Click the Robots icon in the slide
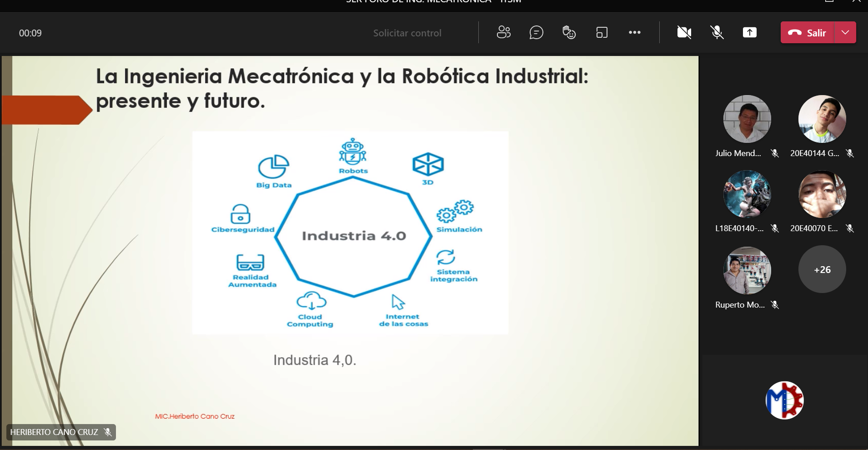This screenshot has height=450, width=868. click(x=353, y=152)
